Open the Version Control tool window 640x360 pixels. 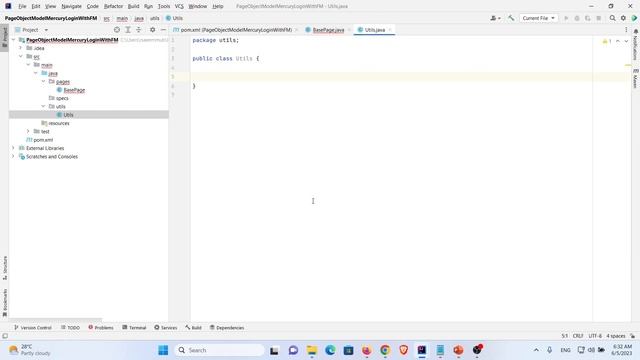(x=33, y=327)
